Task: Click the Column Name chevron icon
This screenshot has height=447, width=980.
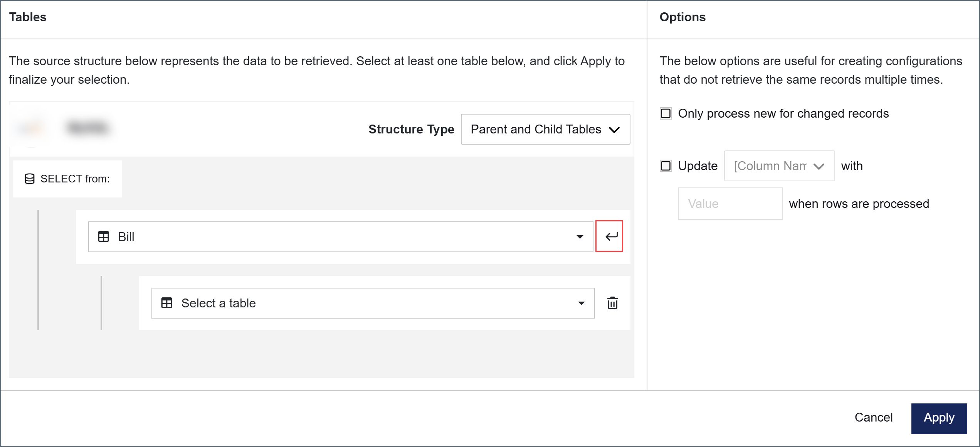Action: pyautogui.click(x=819, y=166)
